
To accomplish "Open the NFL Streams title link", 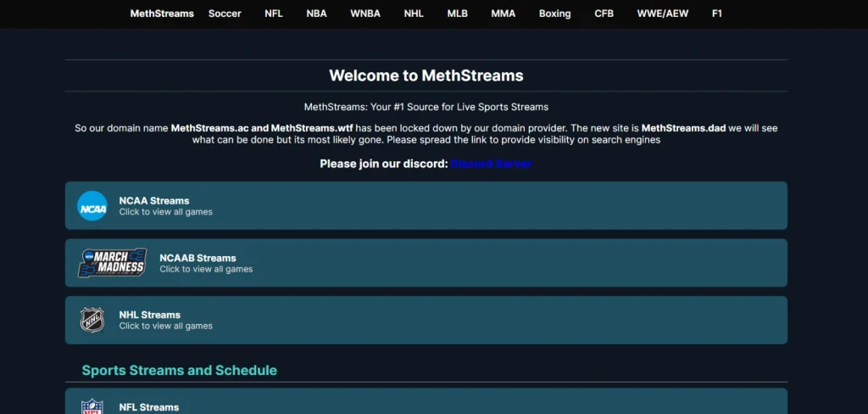I will (149, 407).
